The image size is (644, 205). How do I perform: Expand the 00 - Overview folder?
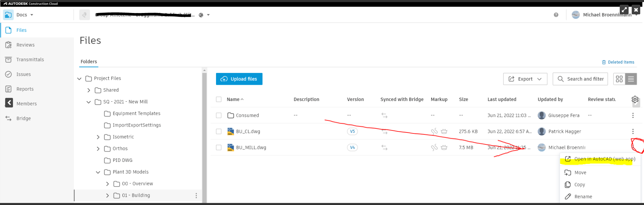click(x=107, y=184)
